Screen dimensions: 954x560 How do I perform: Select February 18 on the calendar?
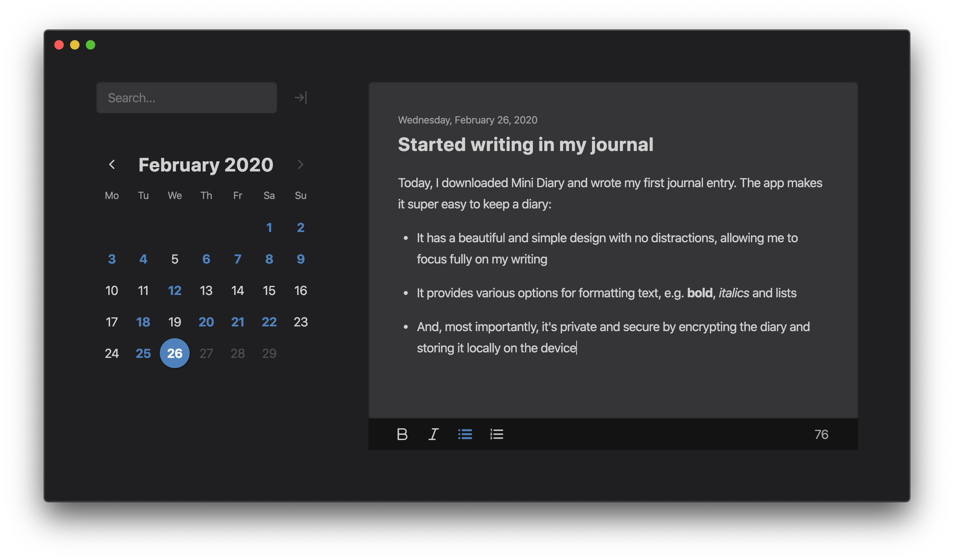pyautogui.click(x=143, y=321)
